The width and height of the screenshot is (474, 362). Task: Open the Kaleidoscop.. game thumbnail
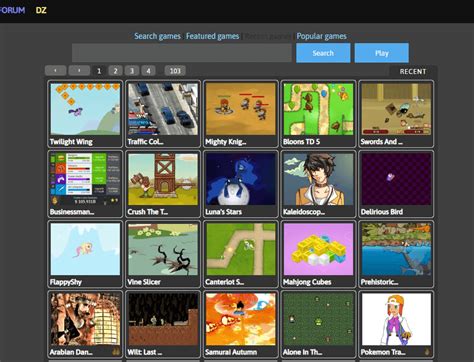pyautogui.click(x=318, y=179)
